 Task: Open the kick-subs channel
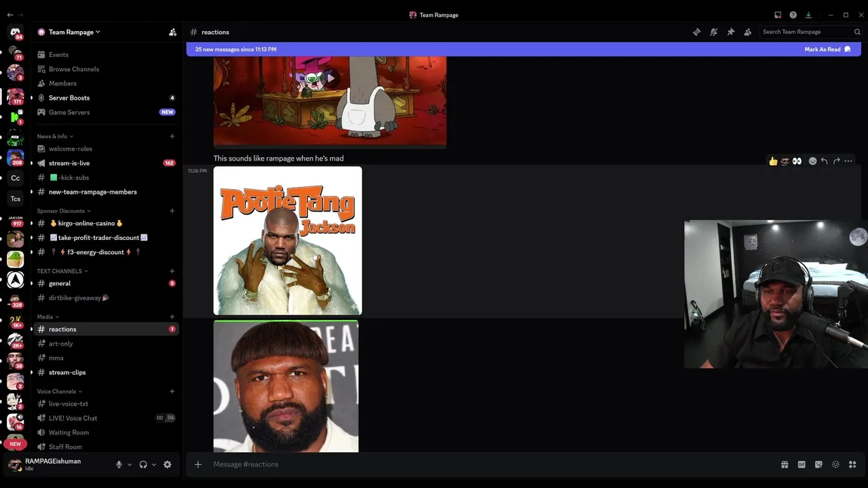coord(105,178)
